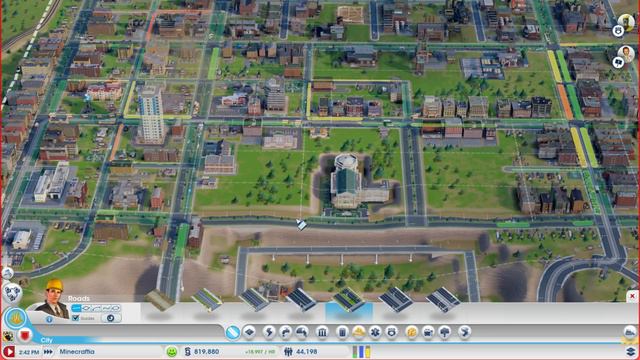Screen dimensions: 640x360
Task: Click the green residential demand bar
Action: [x=355, y=351]
